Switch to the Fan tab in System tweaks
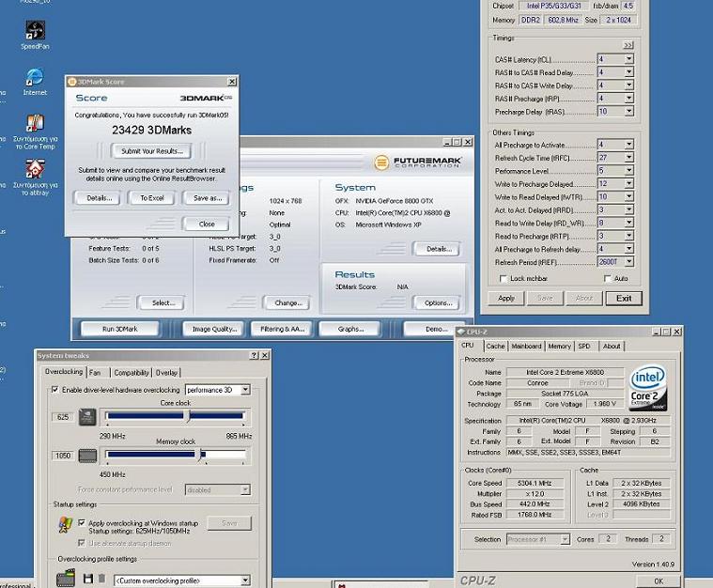Screen dimensions: 713x588 point(95,373)
